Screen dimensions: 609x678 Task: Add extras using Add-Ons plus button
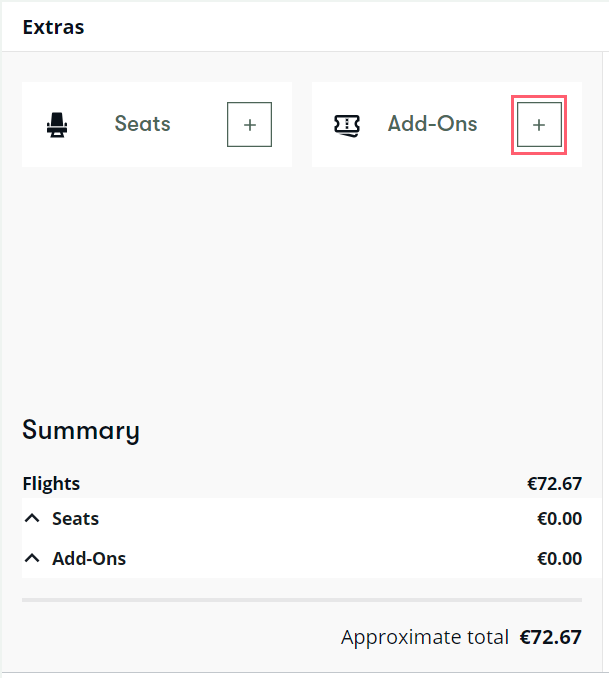[539, 125]
